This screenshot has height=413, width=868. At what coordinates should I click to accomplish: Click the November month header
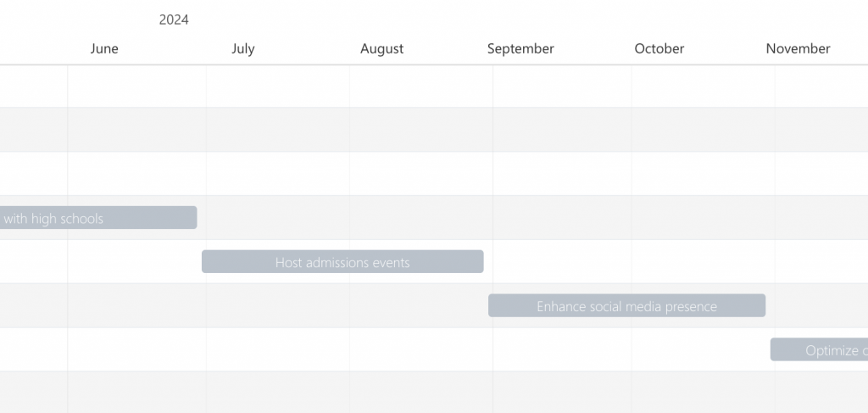pyautogui.click(x=798, y=48)
